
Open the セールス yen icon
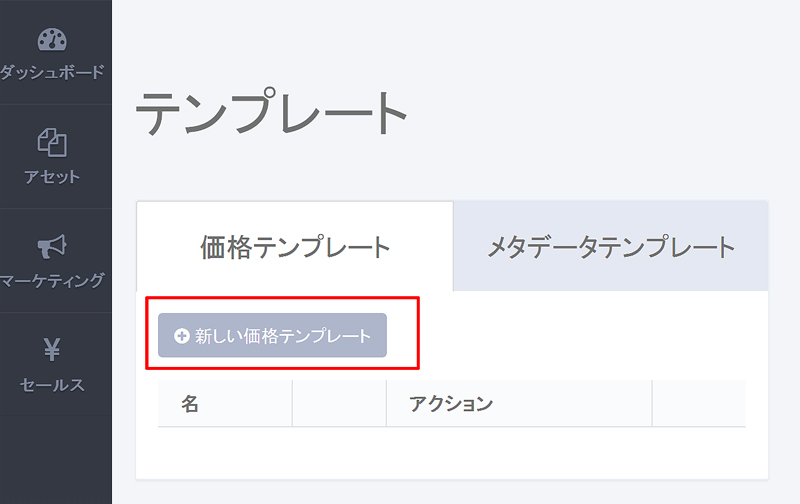[52, 349]
